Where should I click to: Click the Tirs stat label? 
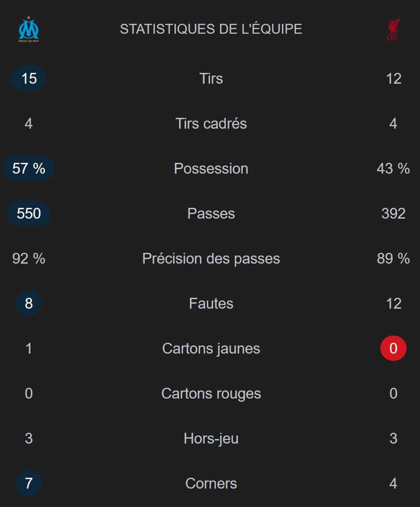(211, 78)
